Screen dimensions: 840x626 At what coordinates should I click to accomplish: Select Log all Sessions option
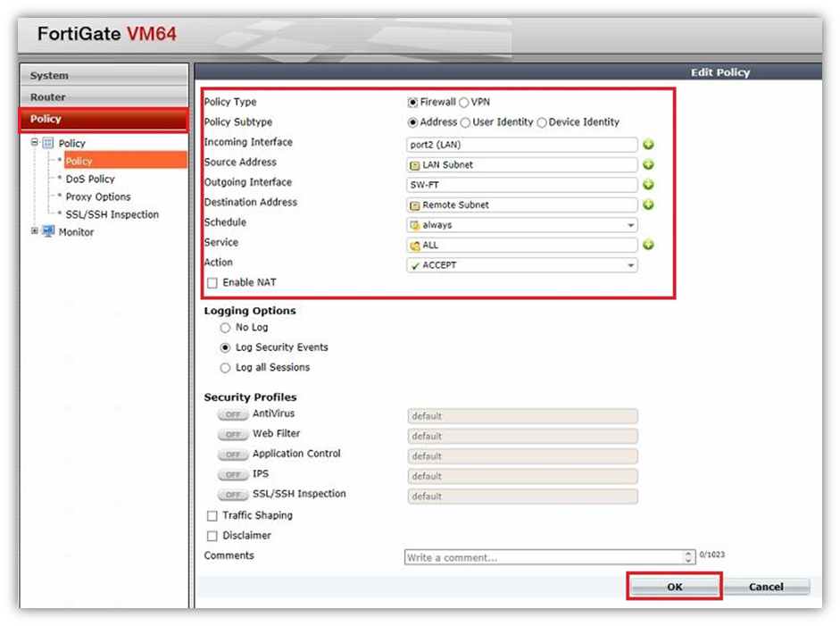point(225,368)
